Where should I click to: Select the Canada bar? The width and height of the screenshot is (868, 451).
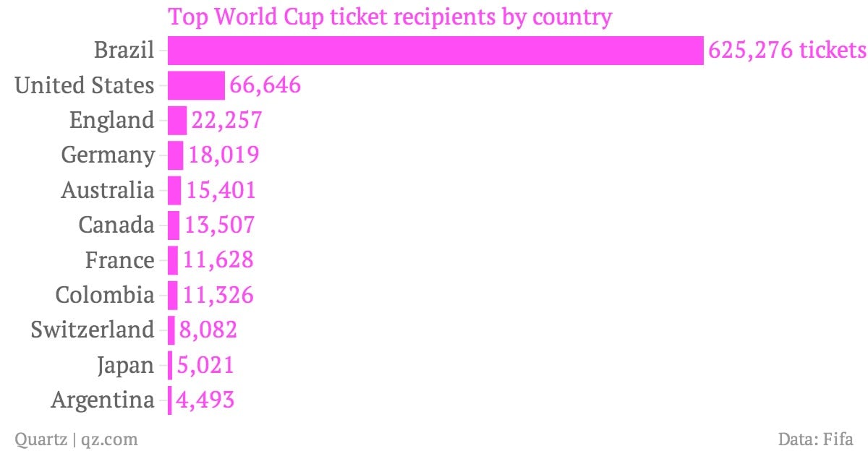pos(174,225)
